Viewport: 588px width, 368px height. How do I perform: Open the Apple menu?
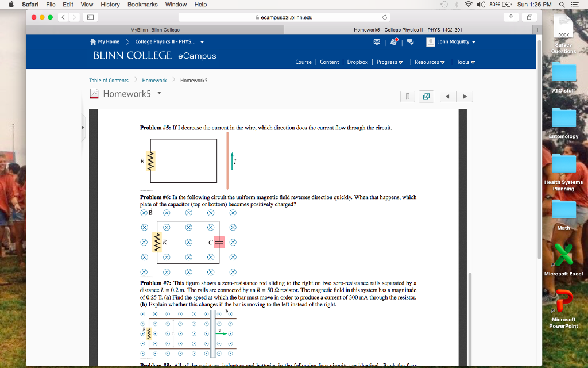click(x=11, y=5)
